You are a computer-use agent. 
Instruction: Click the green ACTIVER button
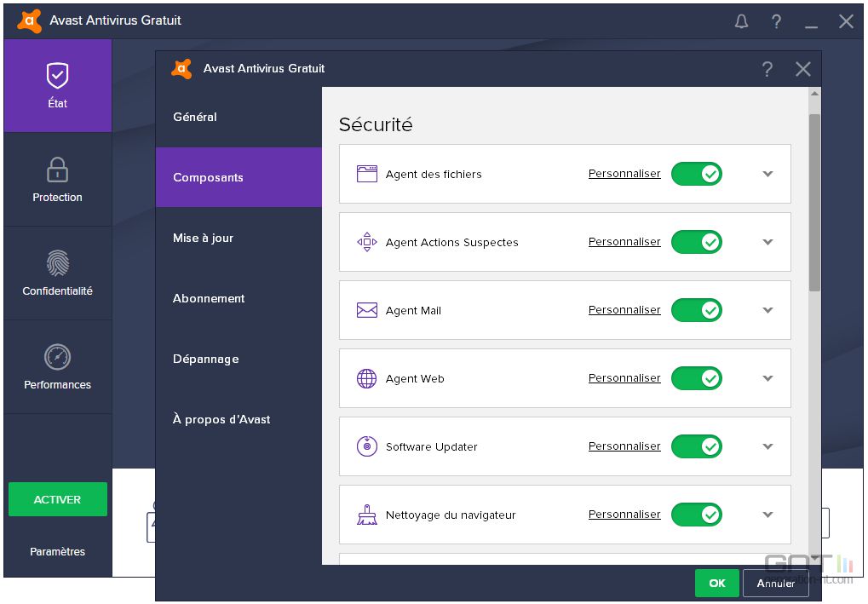click(58, 499)
